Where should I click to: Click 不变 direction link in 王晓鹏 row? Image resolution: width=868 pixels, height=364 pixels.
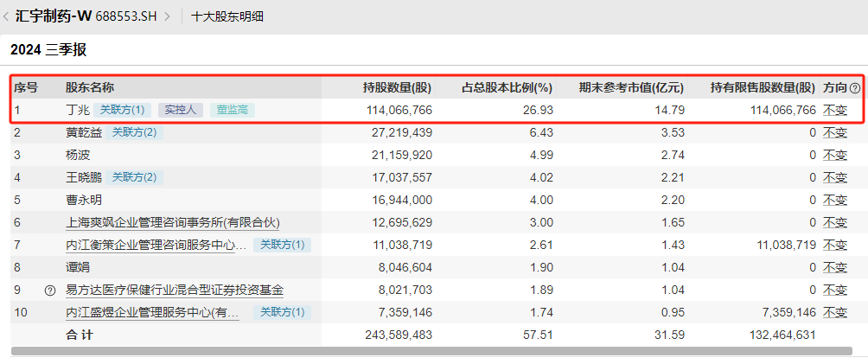point(835,177)
